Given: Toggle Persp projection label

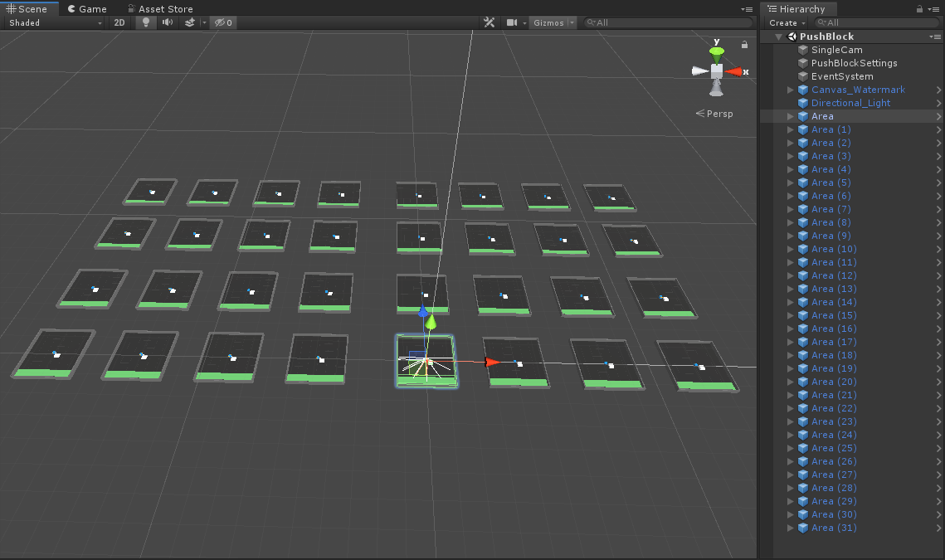Looking at the screenshot, I should pos(714,114).
